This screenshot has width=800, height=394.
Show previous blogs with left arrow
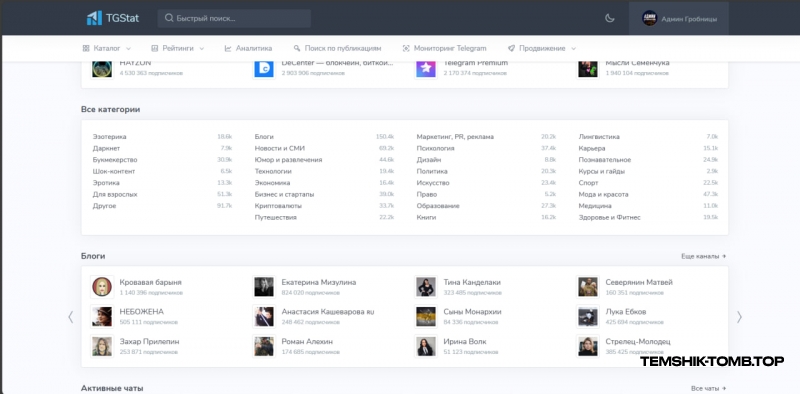[x=70, y=317]
